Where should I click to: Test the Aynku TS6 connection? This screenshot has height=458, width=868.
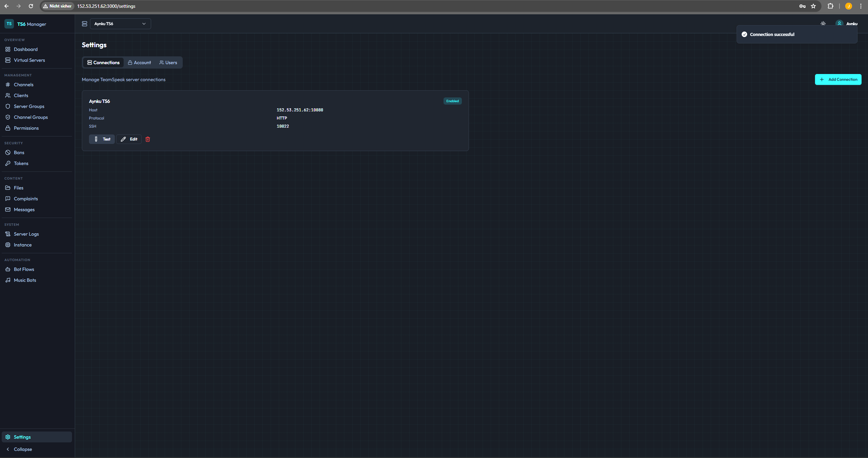[x=102, y=139]
